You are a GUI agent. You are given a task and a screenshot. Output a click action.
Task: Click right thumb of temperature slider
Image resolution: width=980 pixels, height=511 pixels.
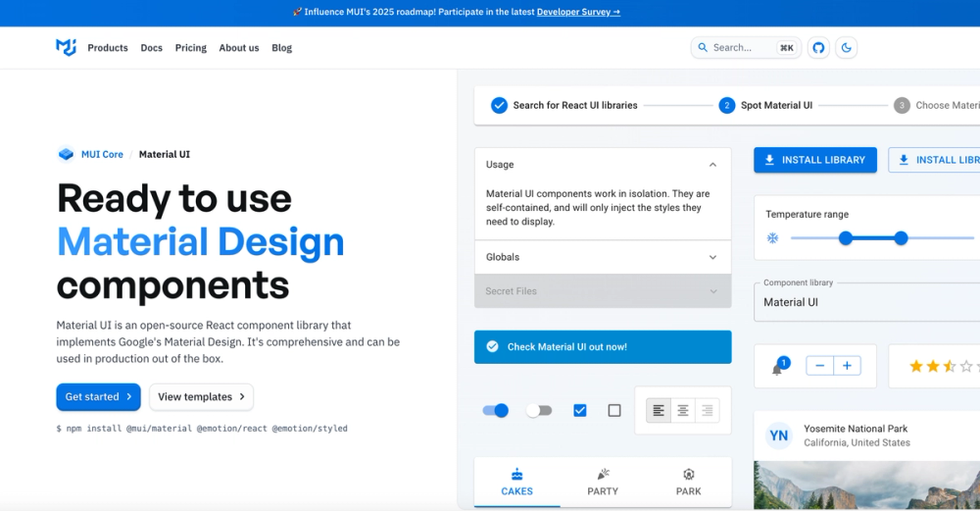point(901,237)
